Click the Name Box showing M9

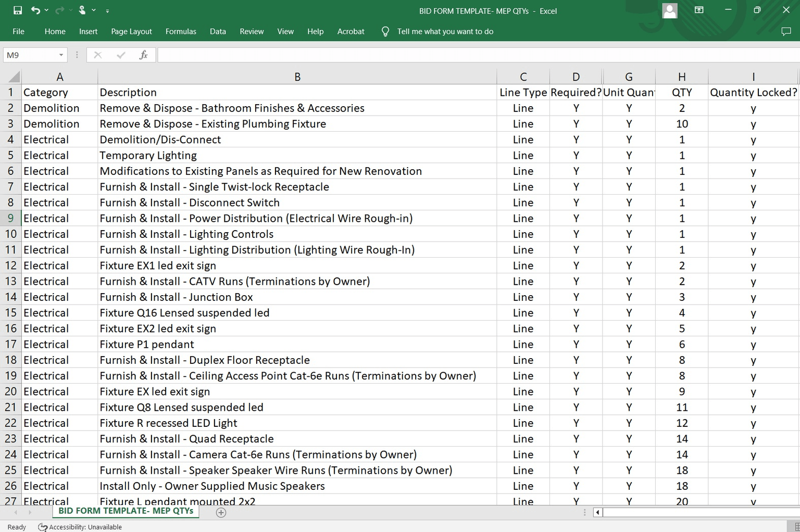pyautogui.click(x=29, y=55)
